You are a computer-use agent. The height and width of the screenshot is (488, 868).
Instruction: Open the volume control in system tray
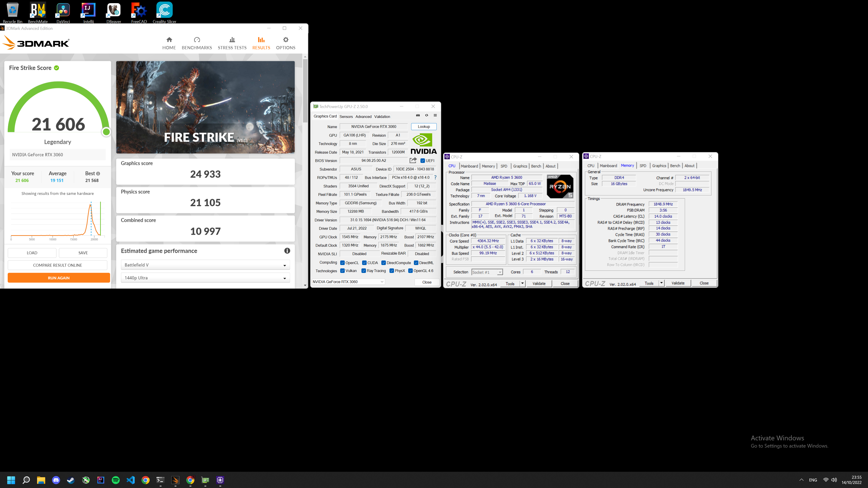[x=834, y=480]
